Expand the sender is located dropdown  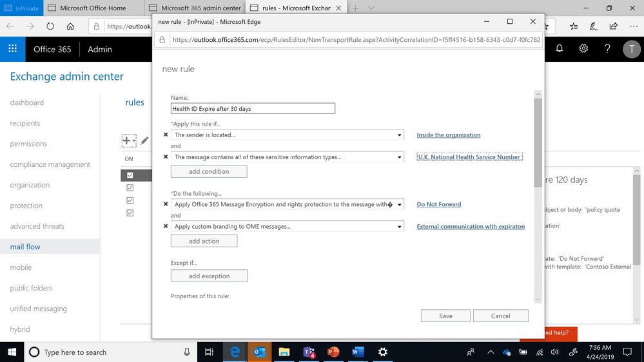(x=399, y=135)
